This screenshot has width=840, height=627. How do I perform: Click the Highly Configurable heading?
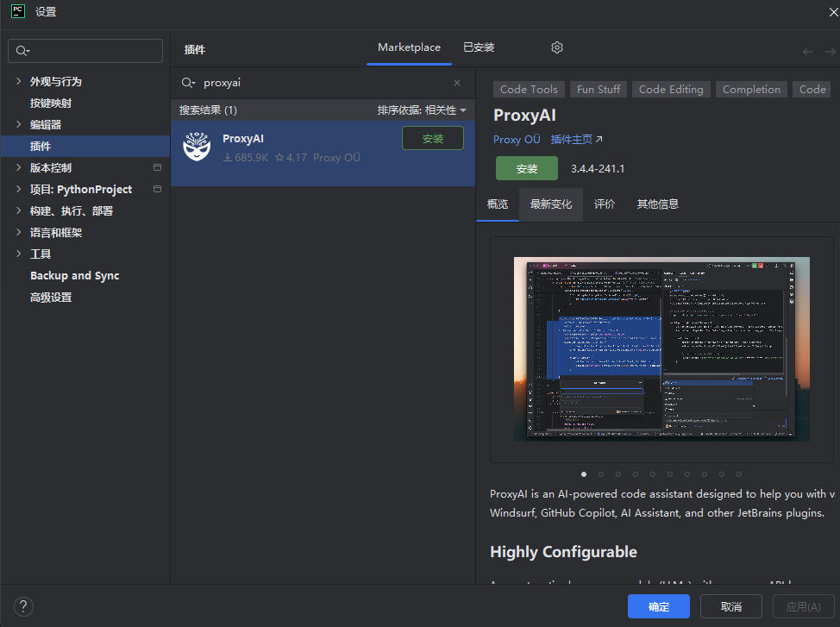563,552
